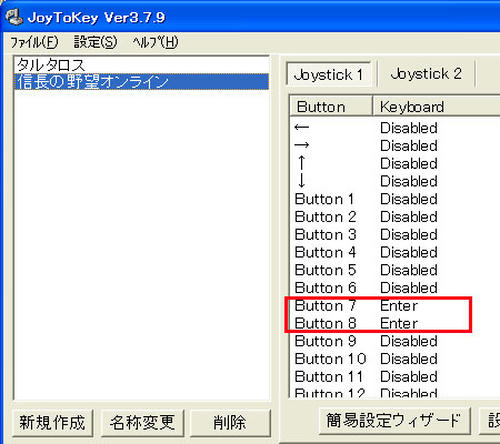Click the Enter value for Button 7

pyautogui.click(x=399, y=306)
